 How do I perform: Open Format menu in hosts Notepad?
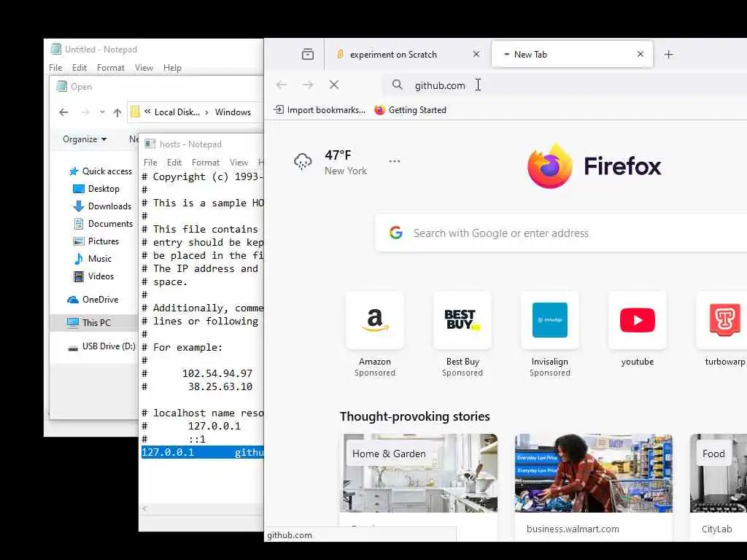pyautogui.click(x=205, y=163)
